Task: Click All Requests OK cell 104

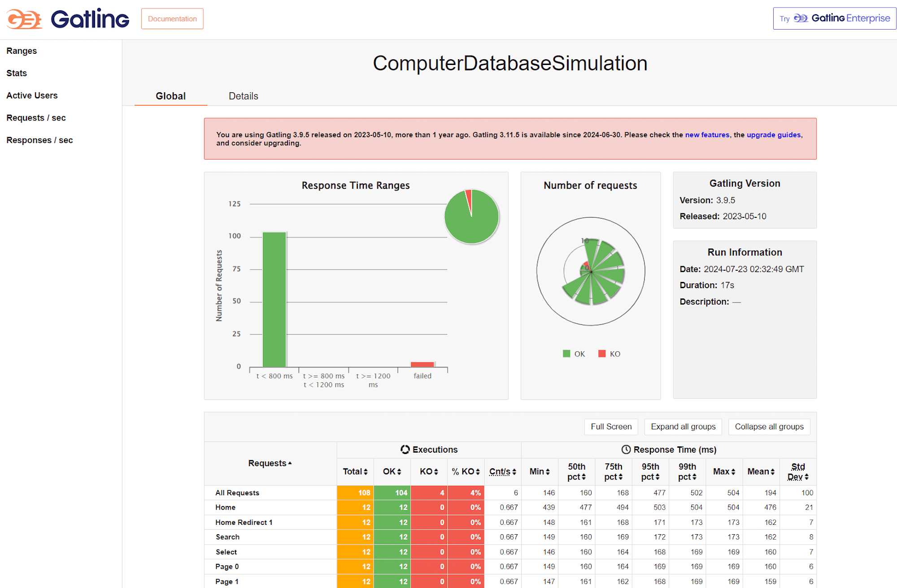Action: [x=392, y=493]
